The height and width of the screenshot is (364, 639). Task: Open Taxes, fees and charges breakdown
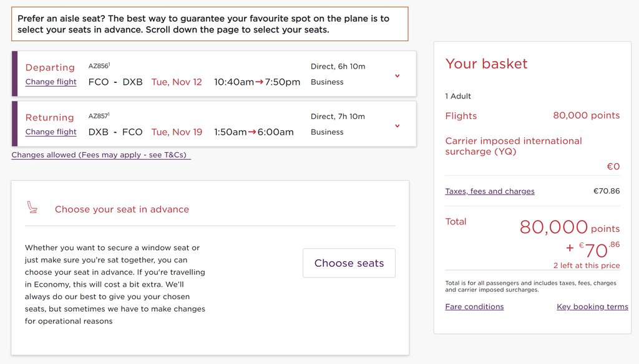pos(490,191)
